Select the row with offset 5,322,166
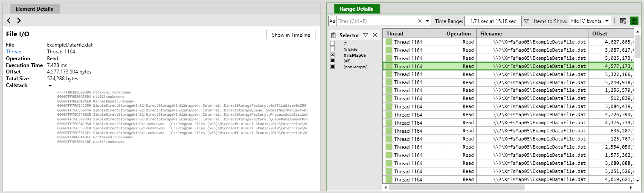Viewport: 644px width, 193px height. (508, 74)
